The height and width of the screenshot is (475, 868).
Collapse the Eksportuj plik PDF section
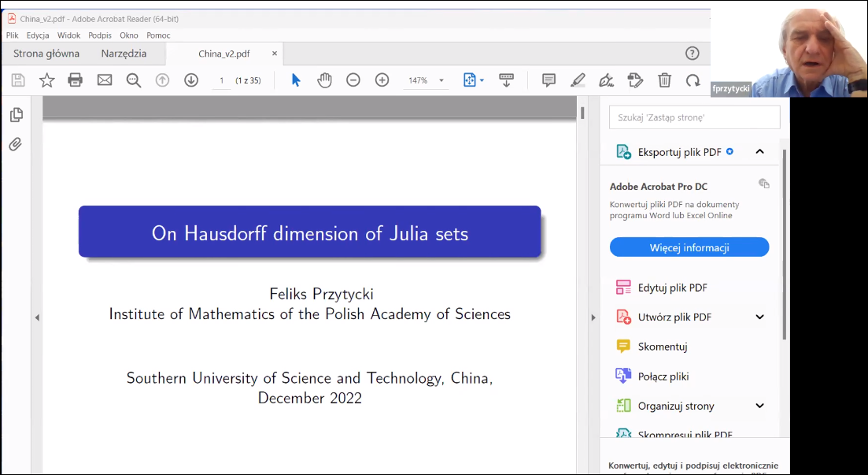click(x=759, y=151)
